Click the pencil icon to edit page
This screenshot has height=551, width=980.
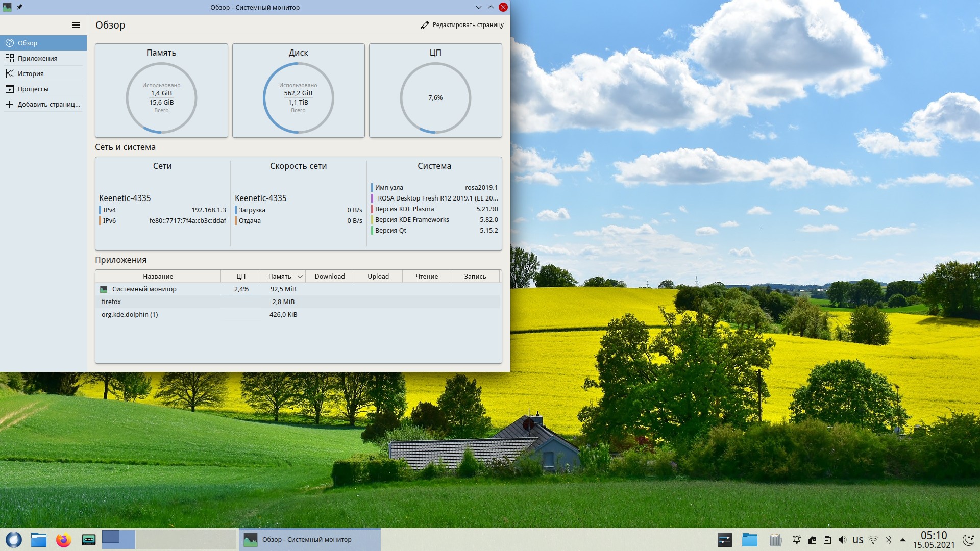coord(425,25)
